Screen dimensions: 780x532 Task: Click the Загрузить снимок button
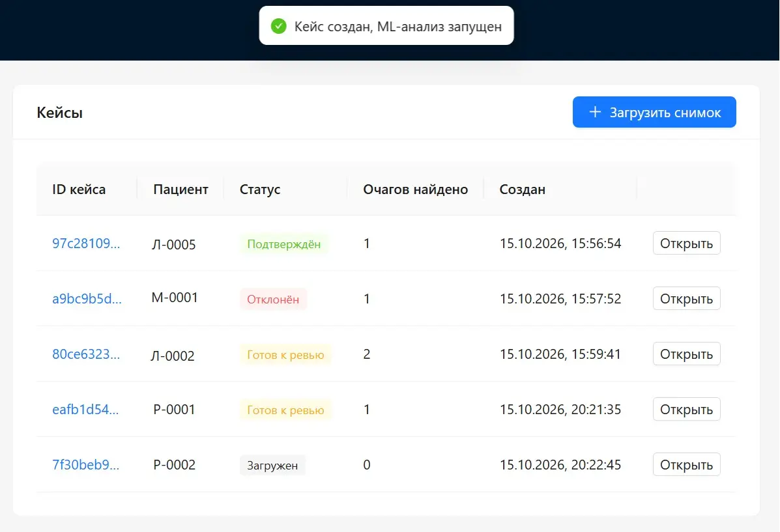pos(654,112)
